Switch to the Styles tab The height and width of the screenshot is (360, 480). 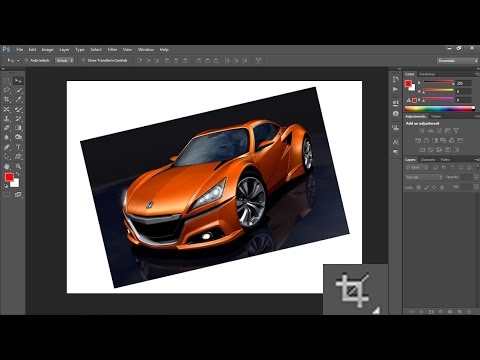(435, 116)
